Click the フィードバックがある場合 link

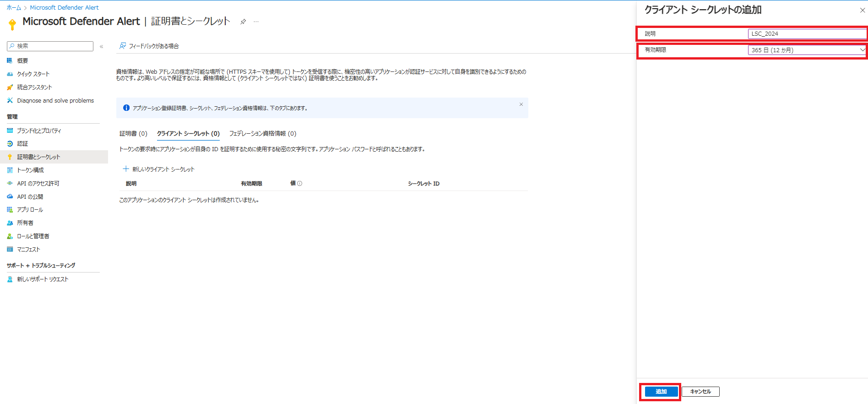[154, 46]
